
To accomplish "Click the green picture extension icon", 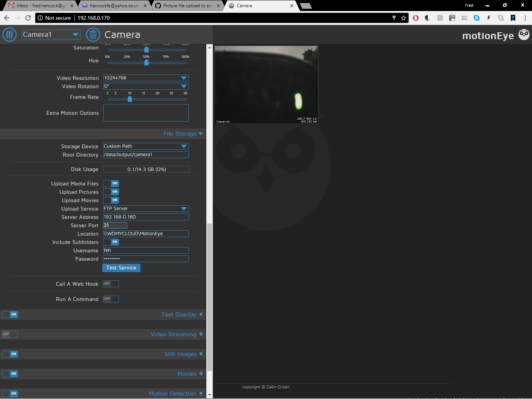I will pyautogui.click(x=452, y=18).
